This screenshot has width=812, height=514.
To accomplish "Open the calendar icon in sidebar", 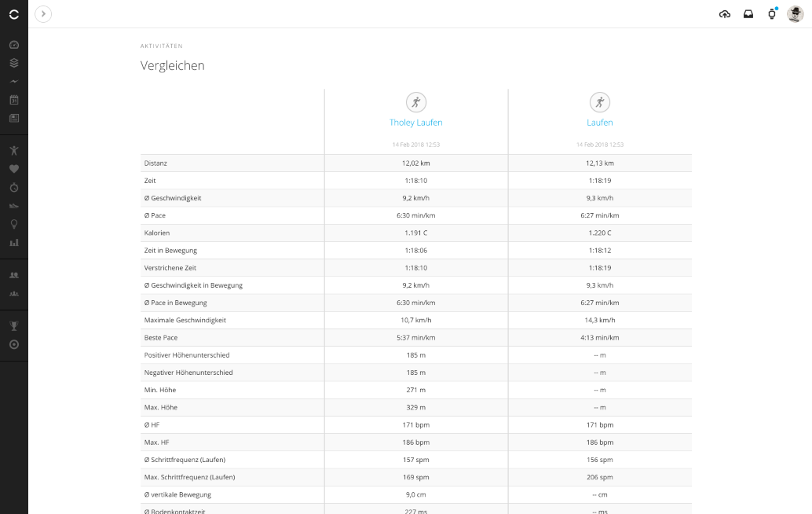I will pyautogui.click(x=14, y=100).
